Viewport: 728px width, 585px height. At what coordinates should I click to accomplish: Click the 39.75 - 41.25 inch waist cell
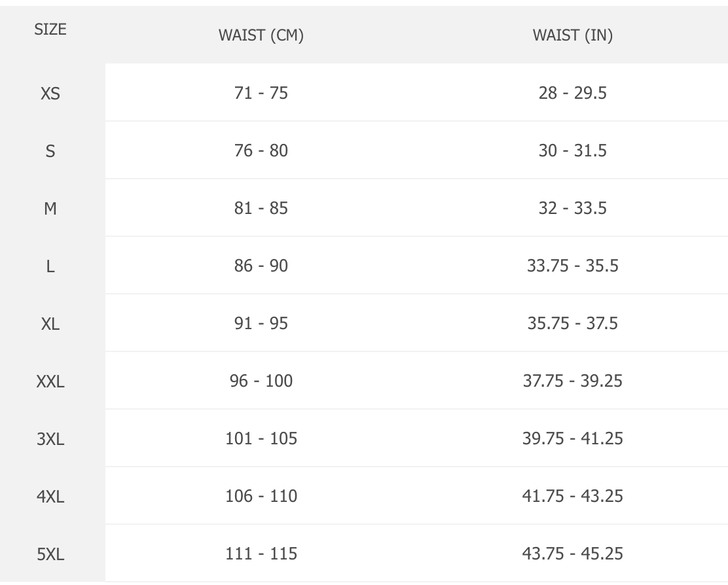(573, 438)
